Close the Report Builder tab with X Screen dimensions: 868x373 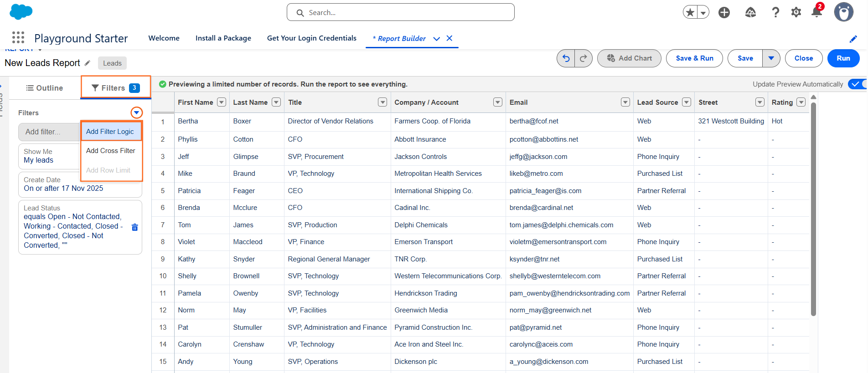click(x=449, y=38)
